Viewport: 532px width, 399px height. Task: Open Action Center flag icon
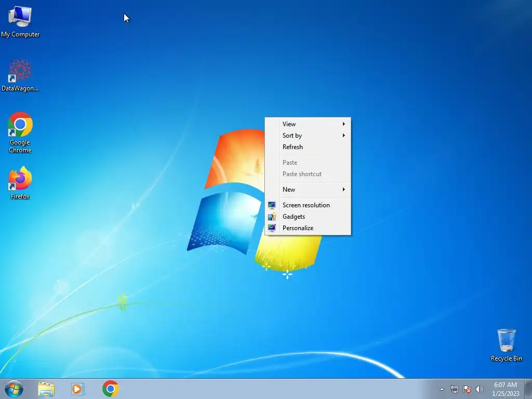(x=467, y=389)
